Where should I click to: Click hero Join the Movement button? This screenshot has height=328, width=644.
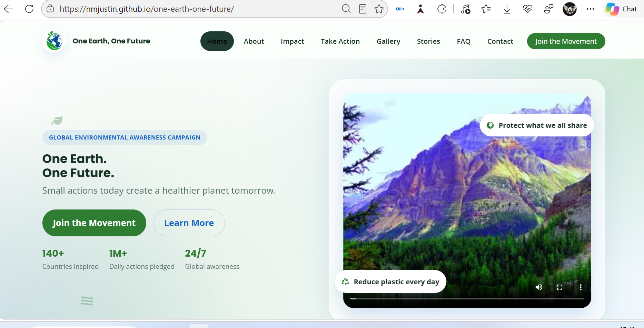(x=94, y=223)
